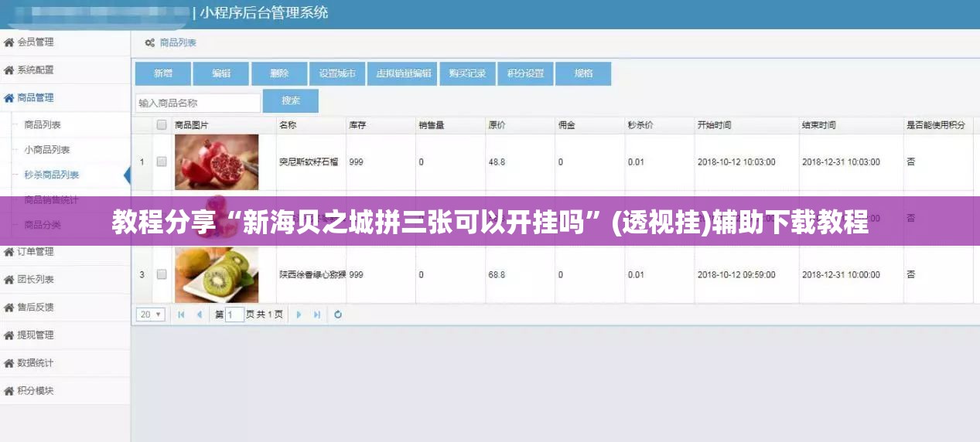
Task: Open the kiwi product thumbnail
Action: pyautogui.click(x=217, y=274)
